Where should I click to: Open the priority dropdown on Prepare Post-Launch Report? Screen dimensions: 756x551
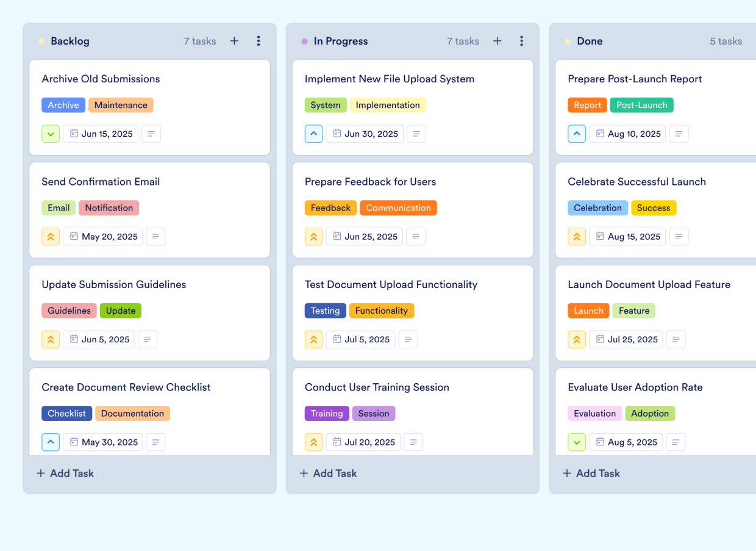[577, 134]
